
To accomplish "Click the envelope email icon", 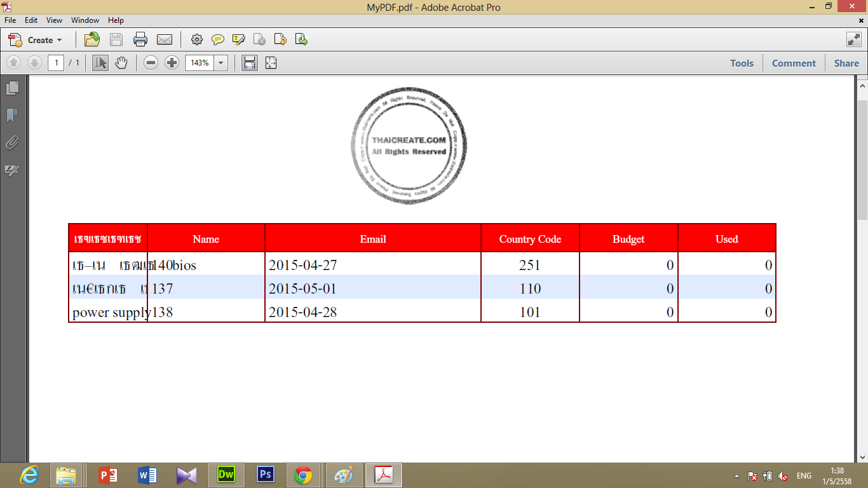I will [165, 39].
